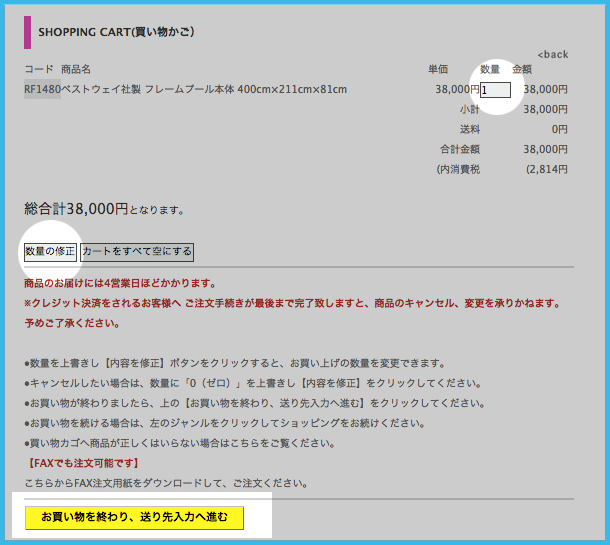Click the 金額 column header
Image resolution: width=610 pixels, height=545 pixels.
[522, 69]
